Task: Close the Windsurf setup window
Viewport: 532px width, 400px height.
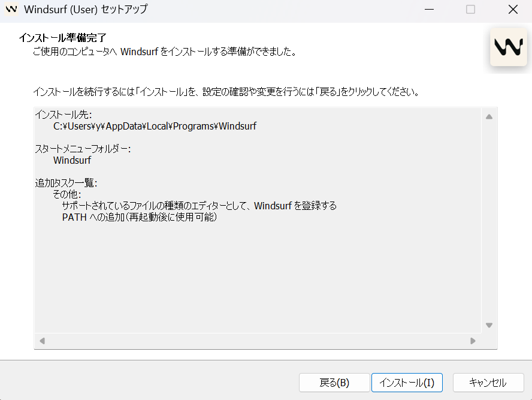Action: [x=513, y=10]
